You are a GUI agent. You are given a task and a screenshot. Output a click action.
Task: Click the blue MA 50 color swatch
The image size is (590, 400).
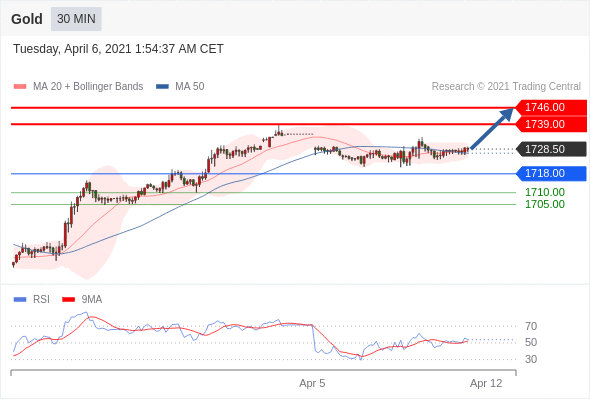162,87
